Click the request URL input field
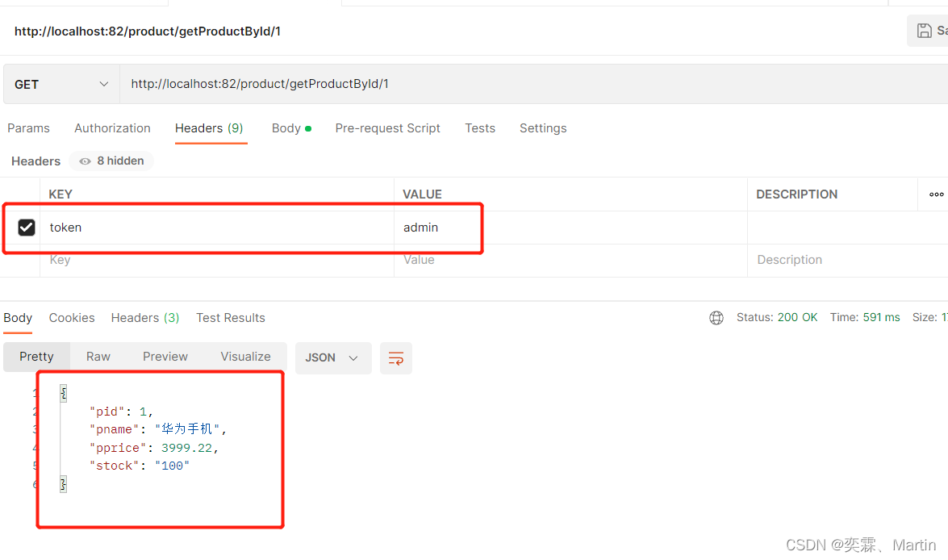948x560 pixels. 484,85
